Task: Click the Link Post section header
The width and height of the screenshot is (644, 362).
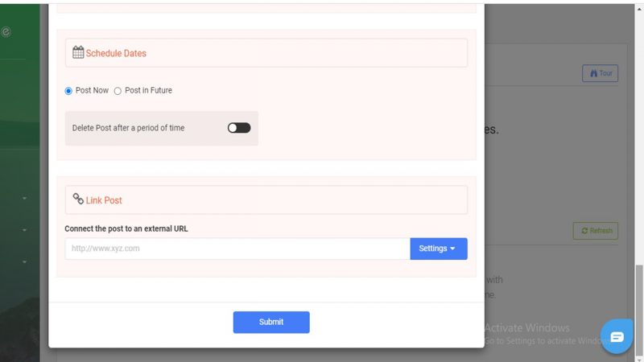Action: [266, 200]
